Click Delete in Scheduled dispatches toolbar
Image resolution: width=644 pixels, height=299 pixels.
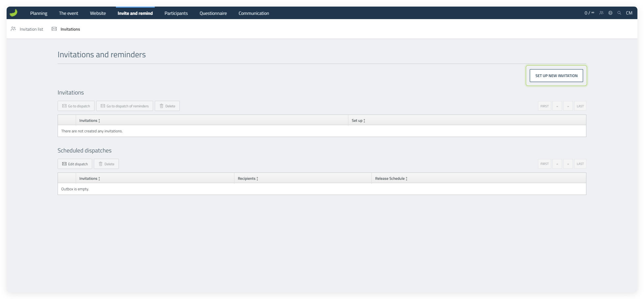106,164
